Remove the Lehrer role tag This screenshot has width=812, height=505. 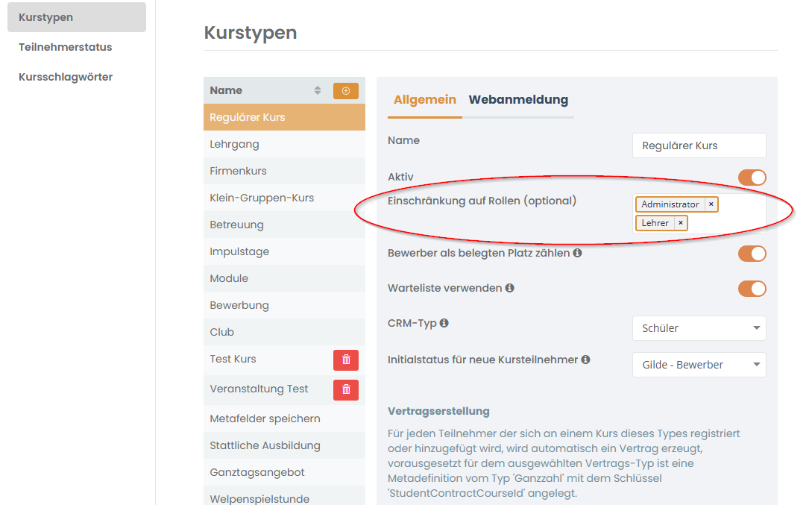tap(681, 223)
